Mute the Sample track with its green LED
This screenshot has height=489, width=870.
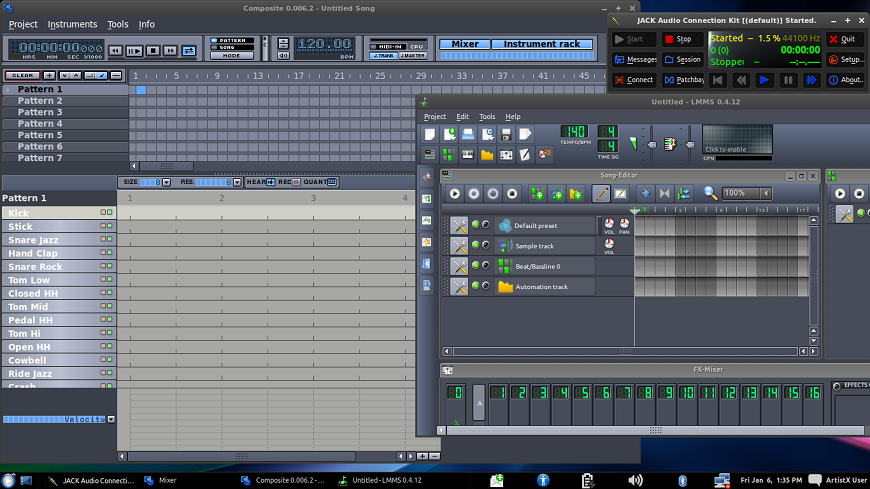coord(476,245)
